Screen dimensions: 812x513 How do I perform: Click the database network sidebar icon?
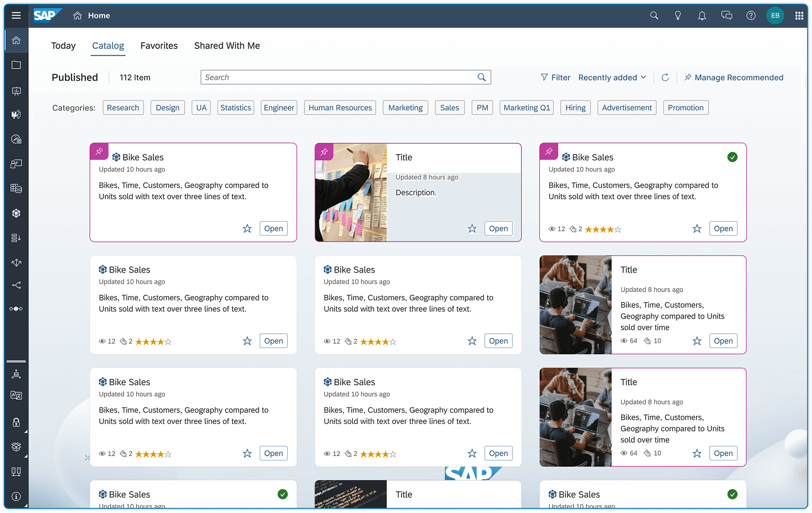coord(16,374)
